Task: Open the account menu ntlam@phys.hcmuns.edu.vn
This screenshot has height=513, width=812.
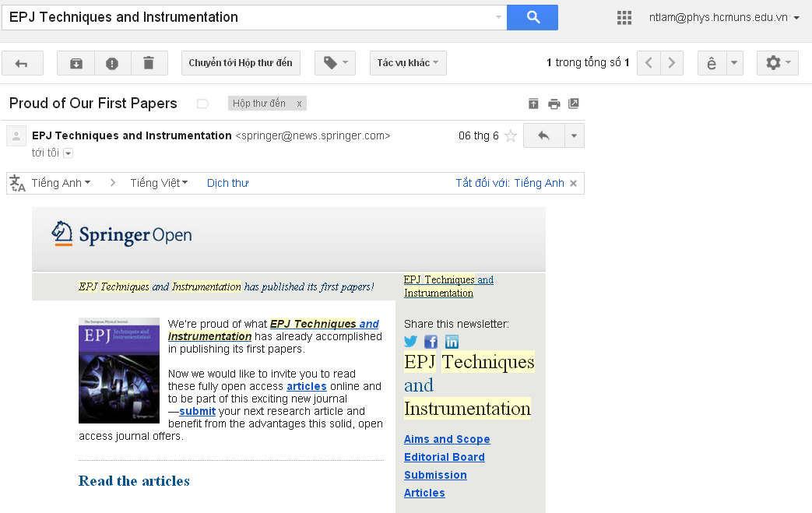Action: 724,18
